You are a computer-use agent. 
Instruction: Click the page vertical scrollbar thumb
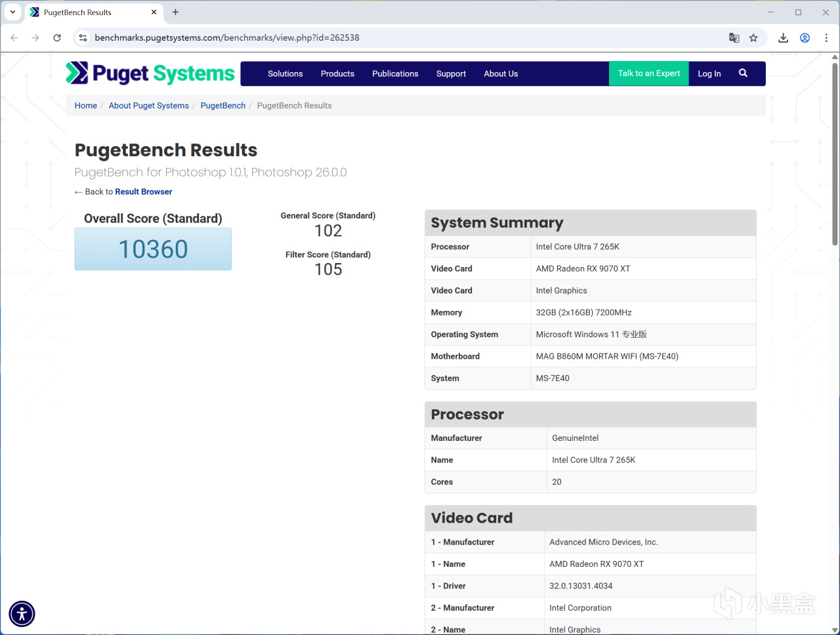835,154
